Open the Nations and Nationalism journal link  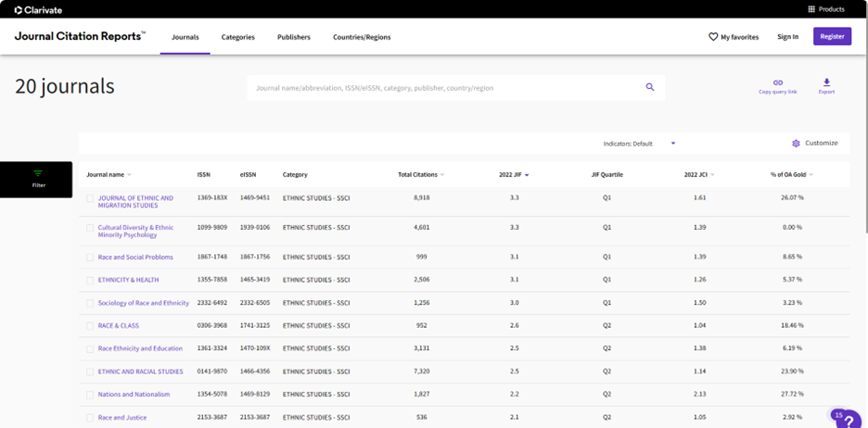[134, 395]
